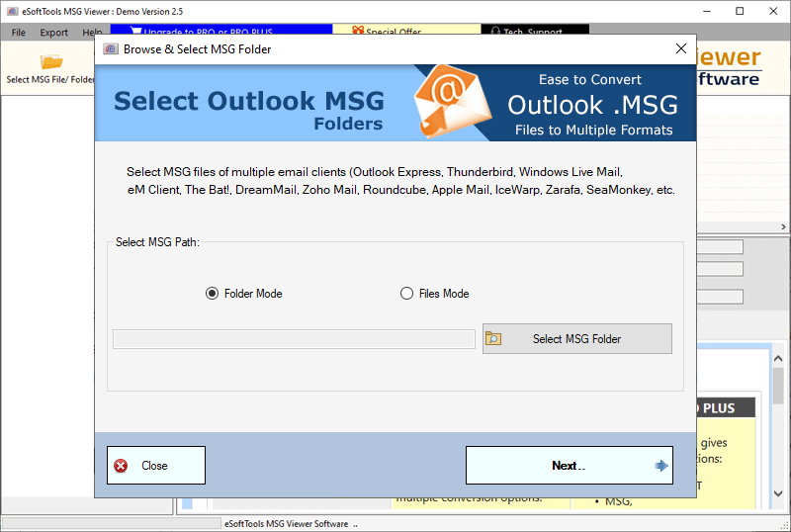The height and width of the screenshot is (532, 791).
Task: Click the gift icon on Special Offer
Action: (358, 31)
